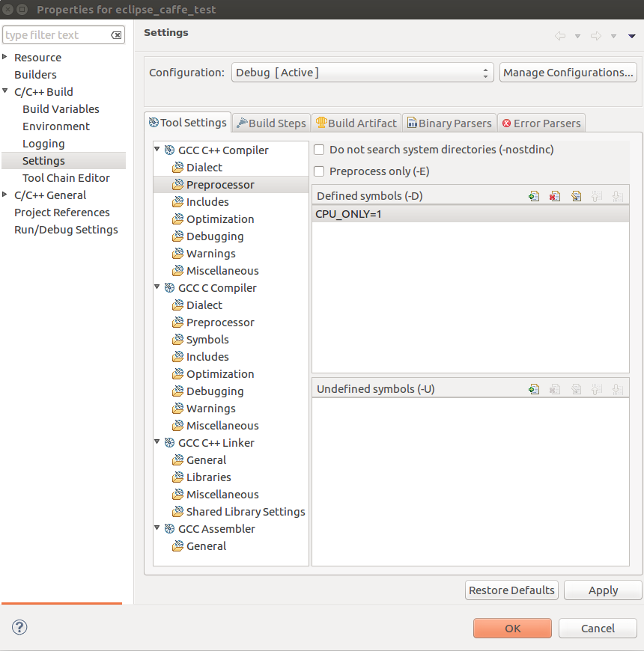
Task: Select General under GCC Assembler
Action: click(x=207, y=546)
